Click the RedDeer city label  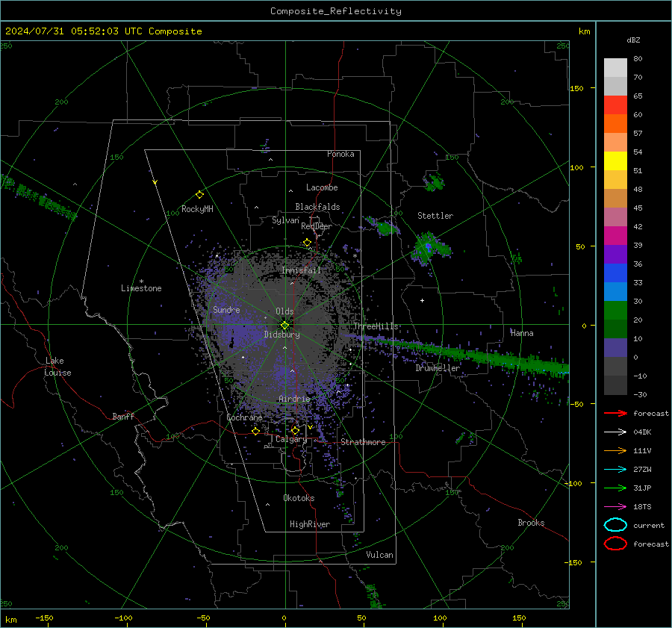pyautogui.click(x=317, y=226)
